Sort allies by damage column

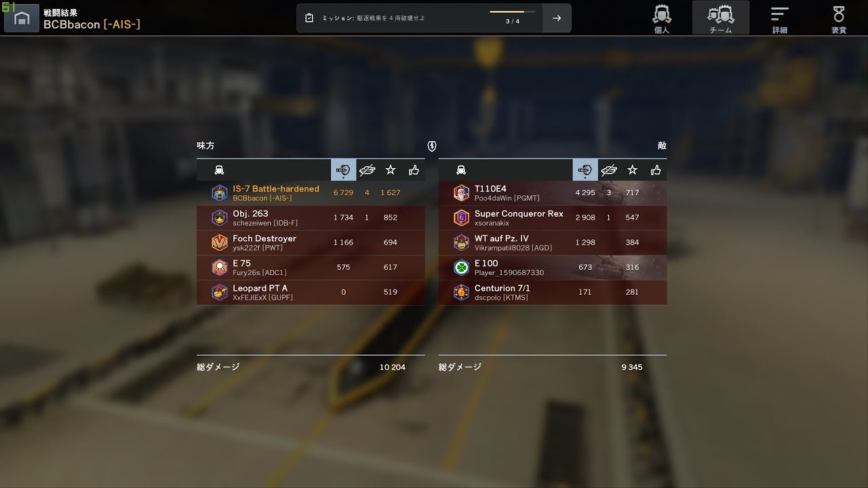click(343, 170)
